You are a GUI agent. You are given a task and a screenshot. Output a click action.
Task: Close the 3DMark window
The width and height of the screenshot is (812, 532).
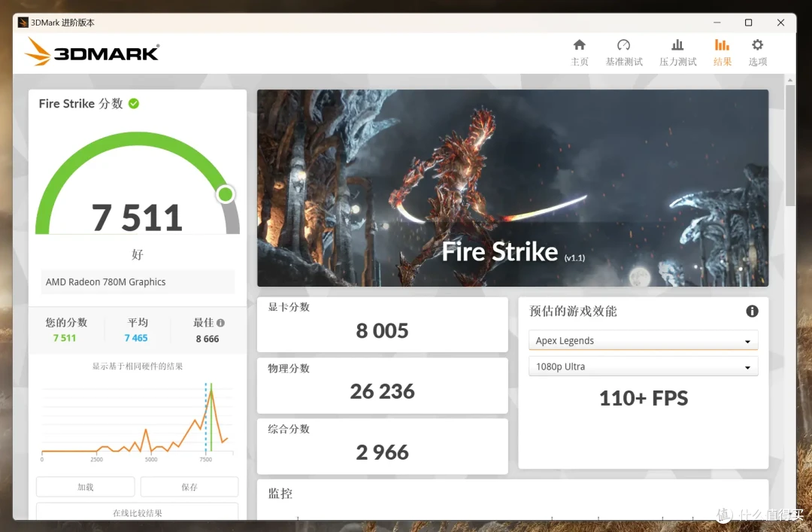[x=780, y=23]
